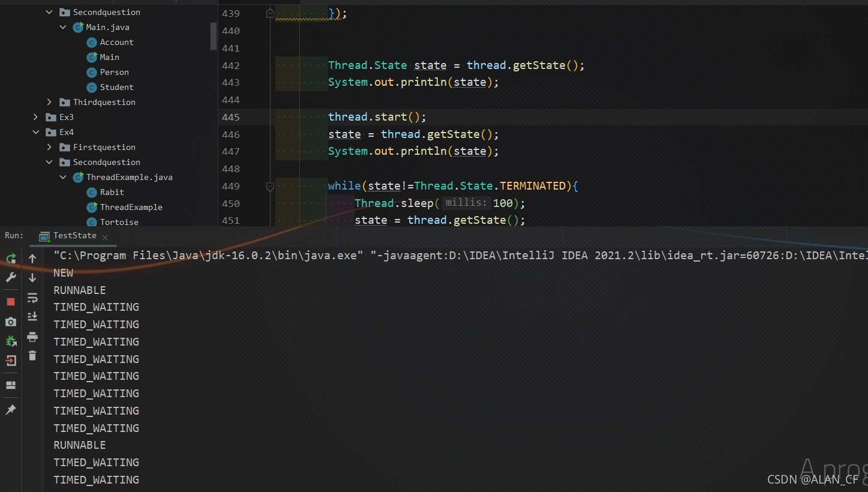Select the TestState run tab
Screen dimensions: 868x492
[x=74, y=236]
